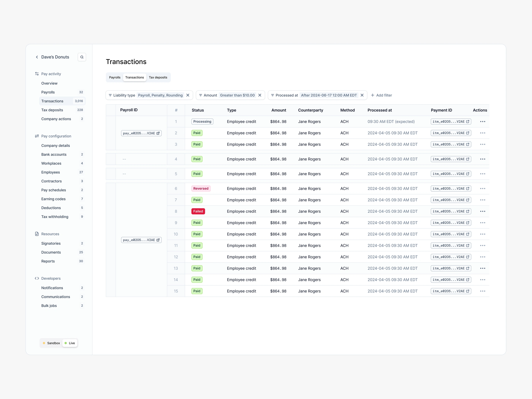Open three-dot actions menu for Failed transaction
This screenshot has width=532, height=399.
[482, 211]
